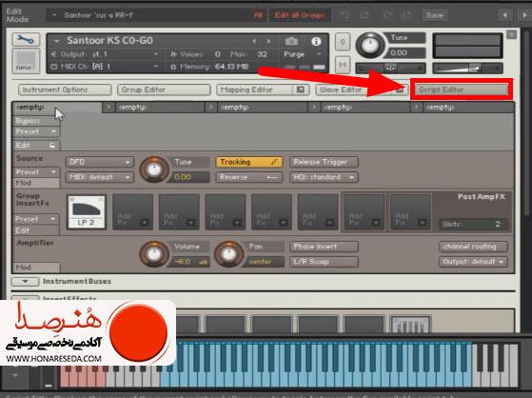Toggle L/R Swap in the Amplifier

tap(324, 262)
